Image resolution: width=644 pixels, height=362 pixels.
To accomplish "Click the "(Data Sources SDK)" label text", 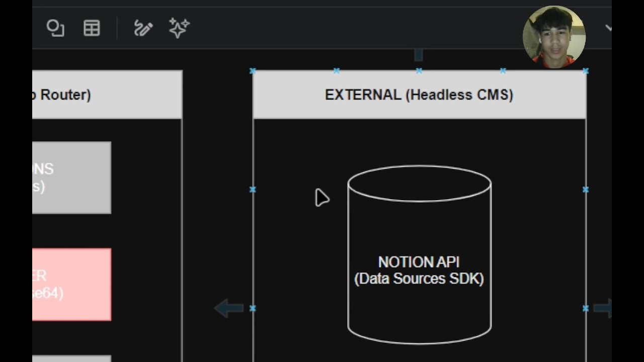I will tap(419, 279).
